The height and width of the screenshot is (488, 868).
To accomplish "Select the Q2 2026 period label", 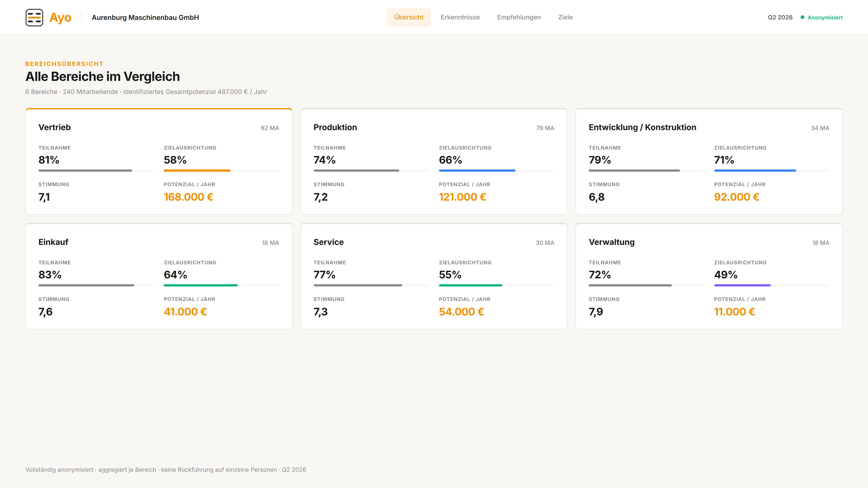I will point(780,18).
